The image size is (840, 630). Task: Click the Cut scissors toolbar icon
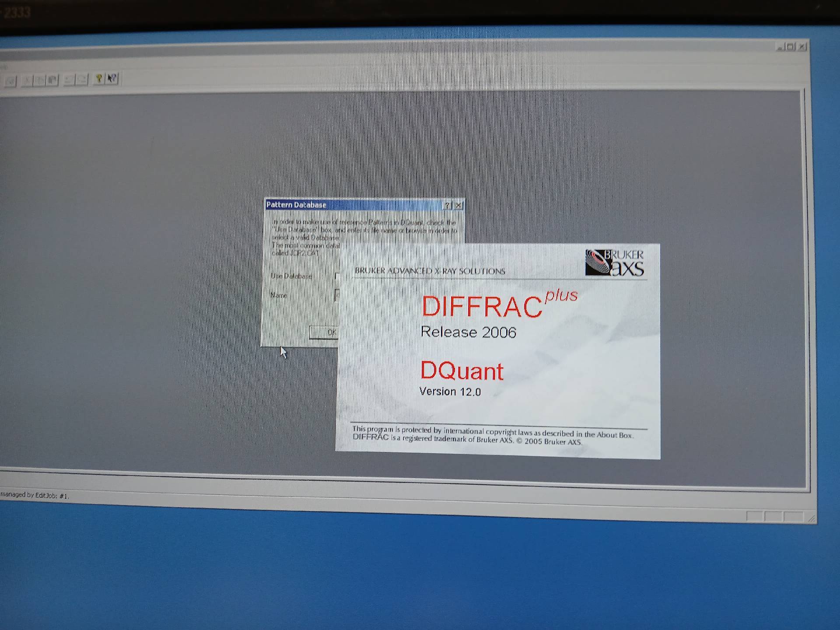coord(27,80)
